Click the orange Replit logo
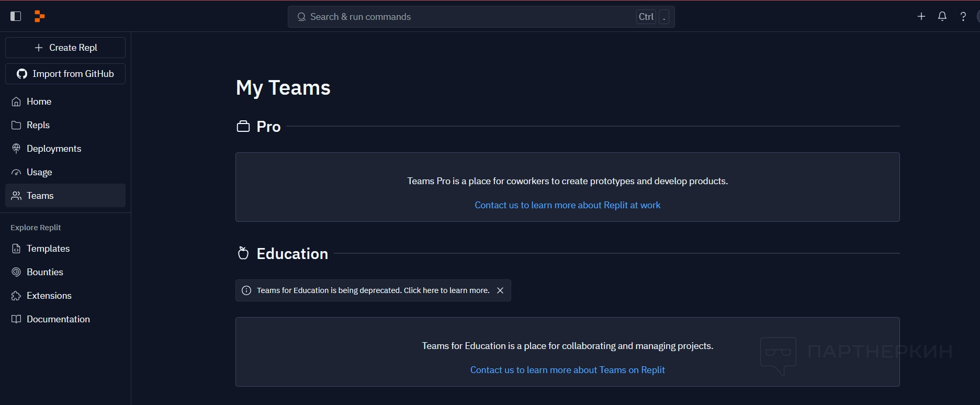This screenshot has height=405, width=980. pyautogui.click(x=39, y=16)
